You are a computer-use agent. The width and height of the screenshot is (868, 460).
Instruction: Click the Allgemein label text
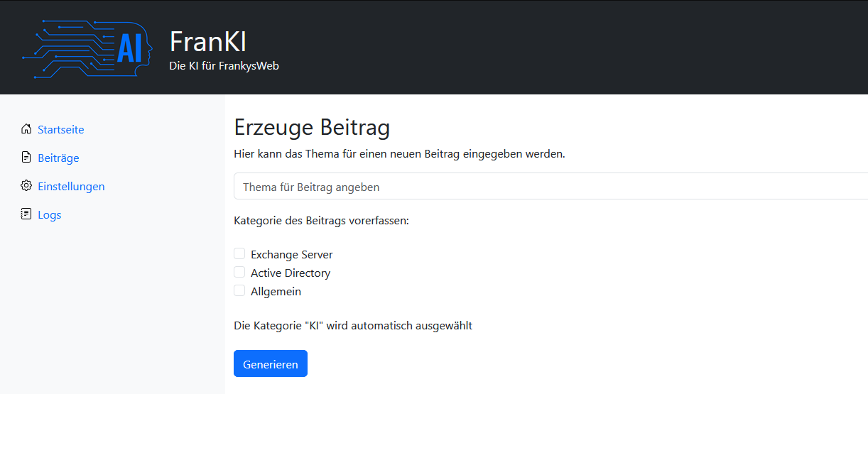[276, 291]
